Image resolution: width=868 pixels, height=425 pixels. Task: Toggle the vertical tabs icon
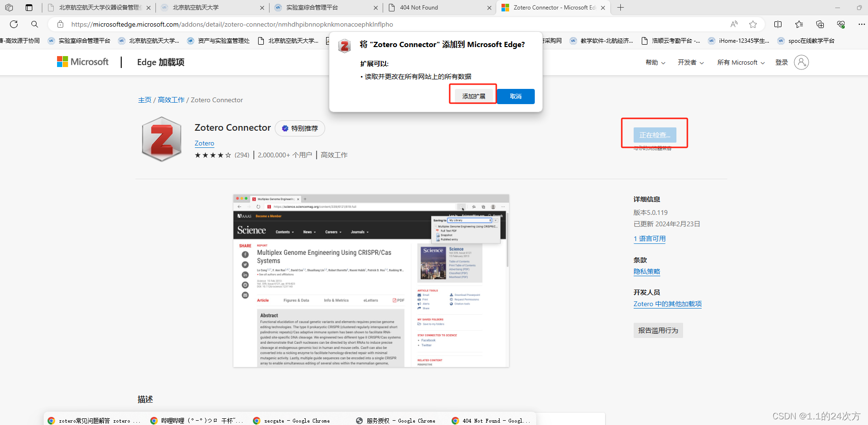[x=29, y=8]
